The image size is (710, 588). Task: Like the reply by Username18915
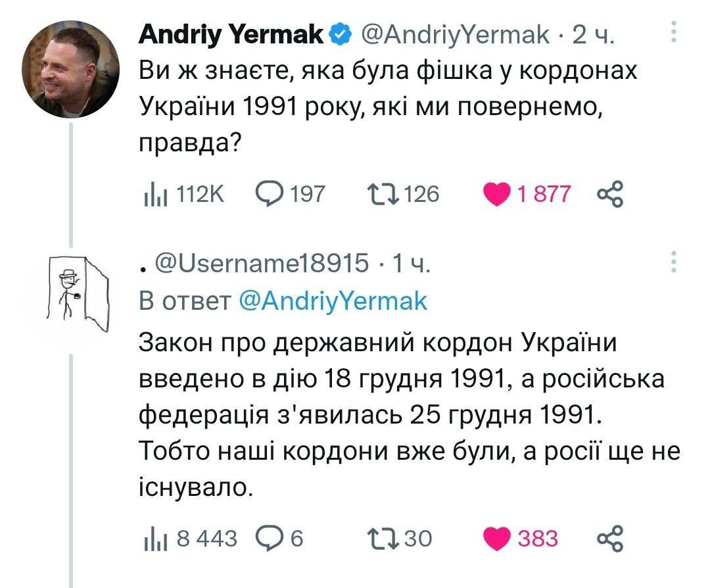[x=499, y=539]
